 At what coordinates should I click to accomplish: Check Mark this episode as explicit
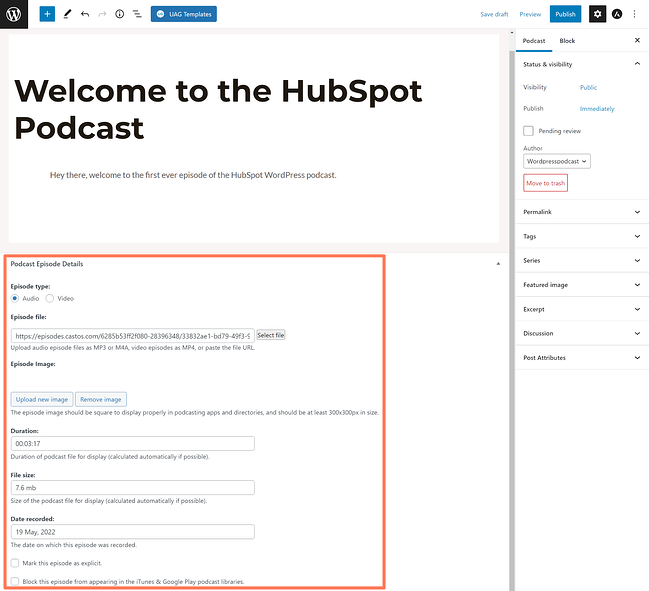[x=15, y=563]
